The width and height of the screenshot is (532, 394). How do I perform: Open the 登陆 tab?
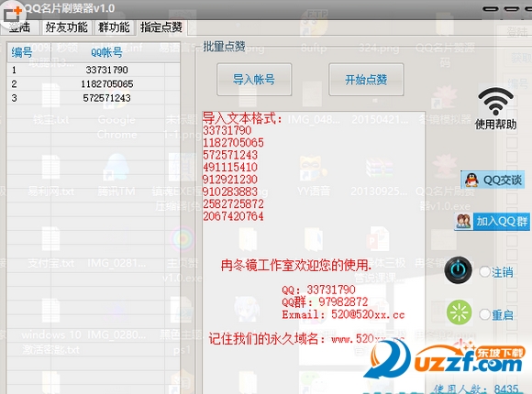[19, 27]
